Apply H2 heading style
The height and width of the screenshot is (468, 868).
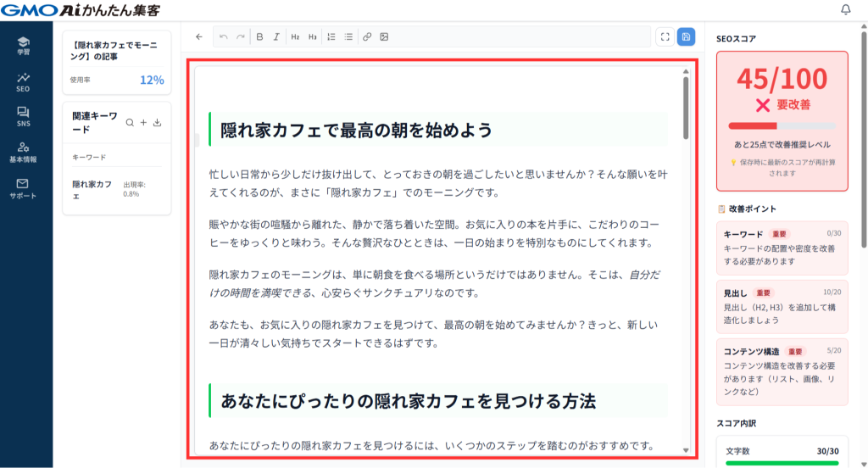point(295,36)
